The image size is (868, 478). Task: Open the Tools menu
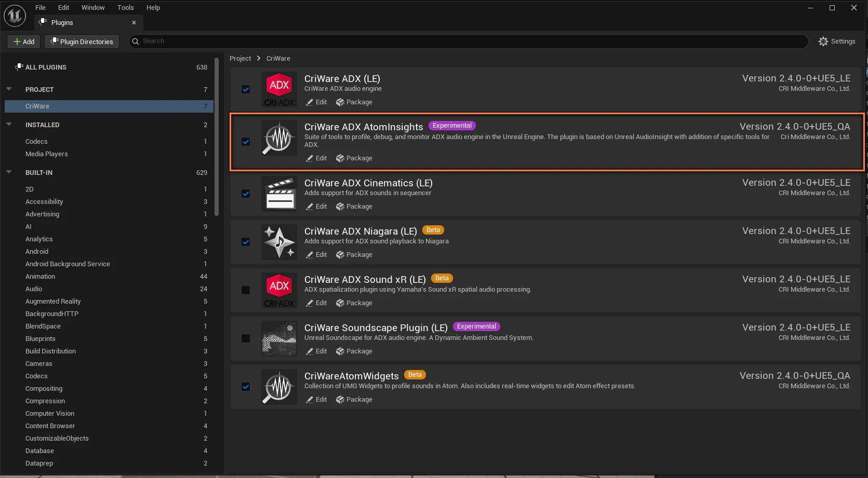tap(125, 7)
